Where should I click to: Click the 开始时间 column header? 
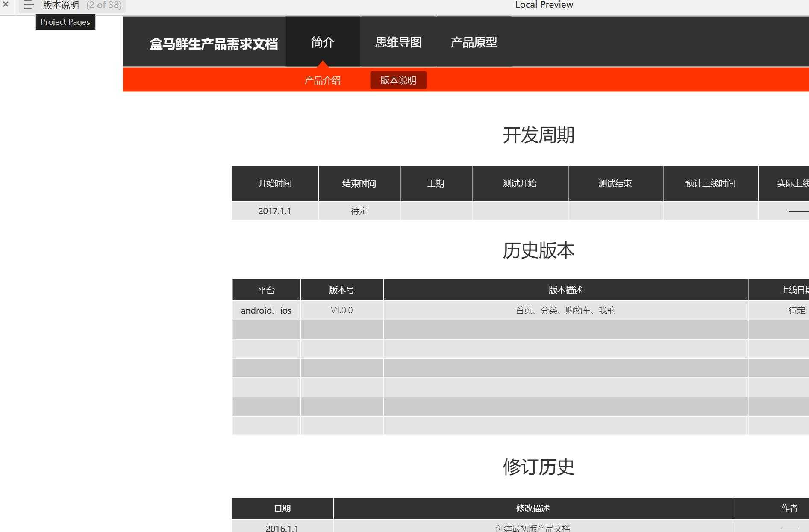[275, 184]
